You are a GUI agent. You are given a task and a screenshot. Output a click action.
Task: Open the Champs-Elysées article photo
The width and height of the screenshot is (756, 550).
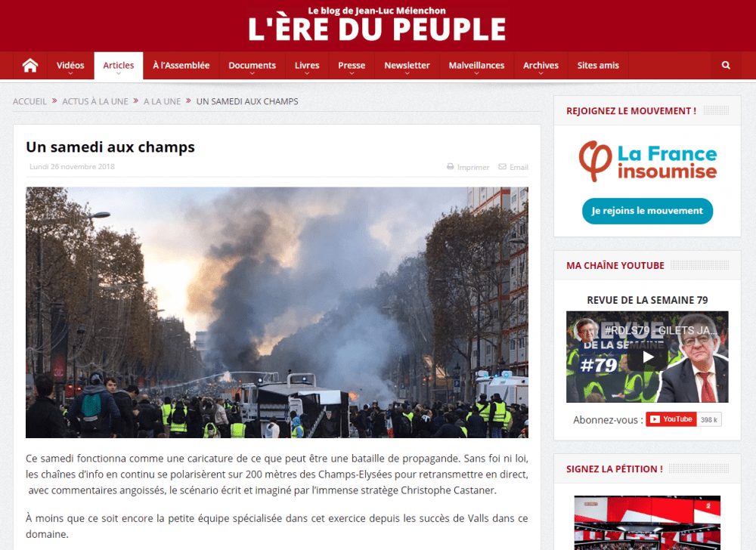[277, 313]
